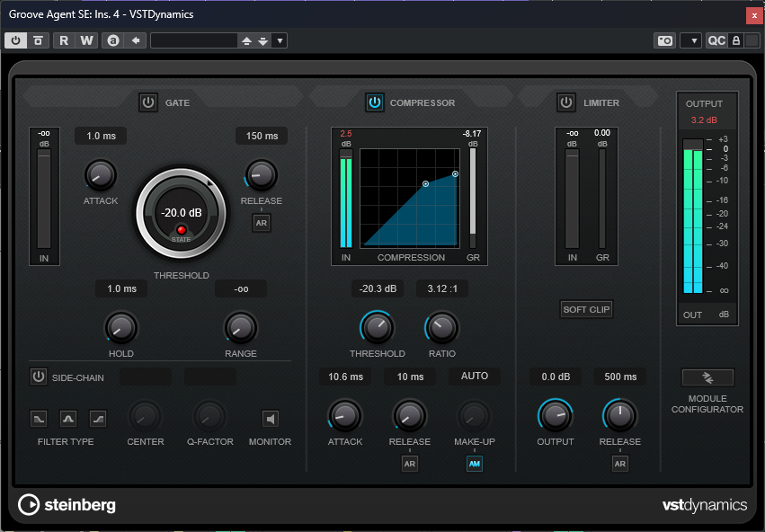The height and width of the screenshot is (532, 765).
Task: Click the Limiter Release knob
Action: tap(620, 416)
